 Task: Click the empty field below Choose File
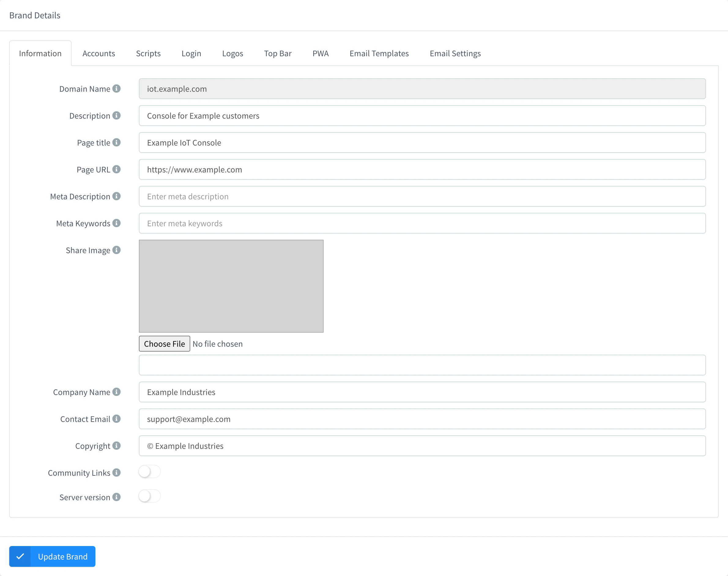tap(422, 365)
